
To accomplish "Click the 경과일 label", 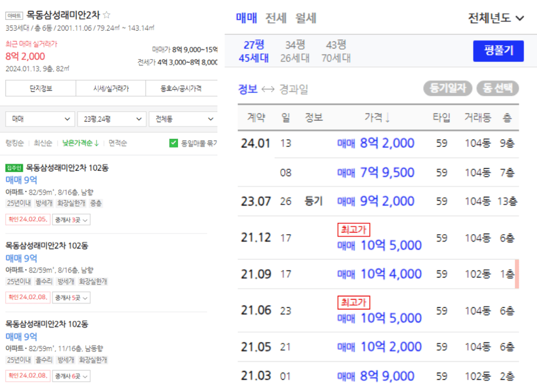I will (294, 89).
